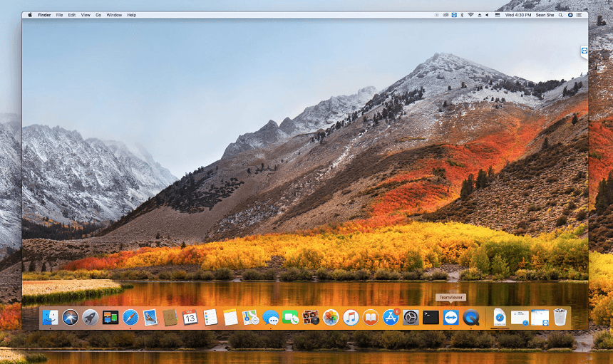Image resolution: width=613 pixels, height=364 pixels.
Task: Open Notification Center from menu bar
Action: [580, 15]
